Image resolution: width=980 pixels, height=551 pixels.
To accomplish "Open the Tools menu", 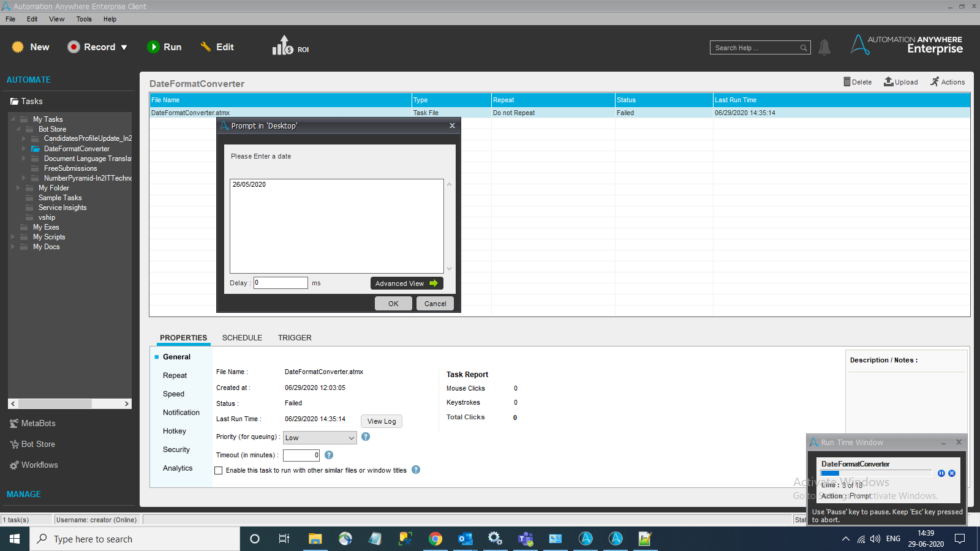I will coord(84,19).
